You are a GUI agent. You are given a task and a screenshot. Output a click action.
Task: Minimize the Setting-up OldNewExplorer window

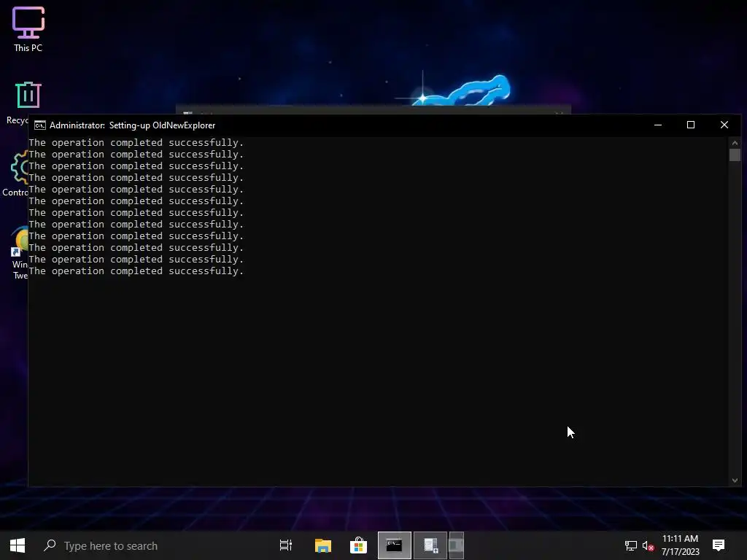click(658, 125)
